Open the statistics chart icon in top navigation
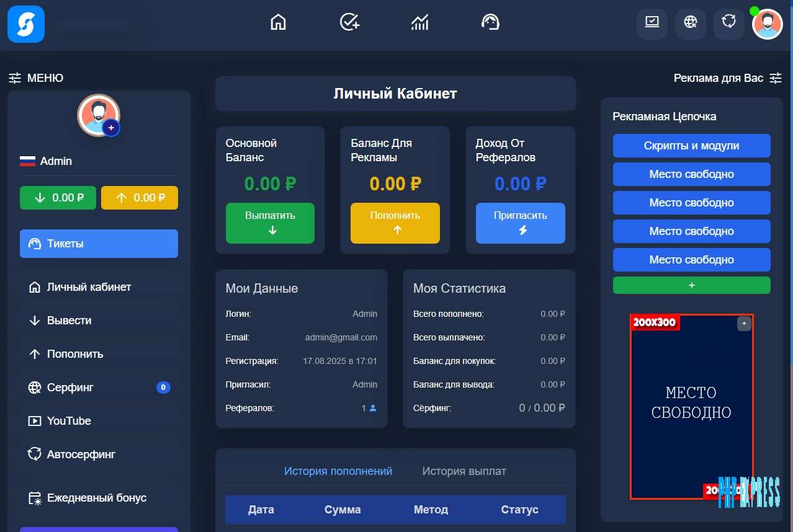793x532 pixels. pos(420,22)
